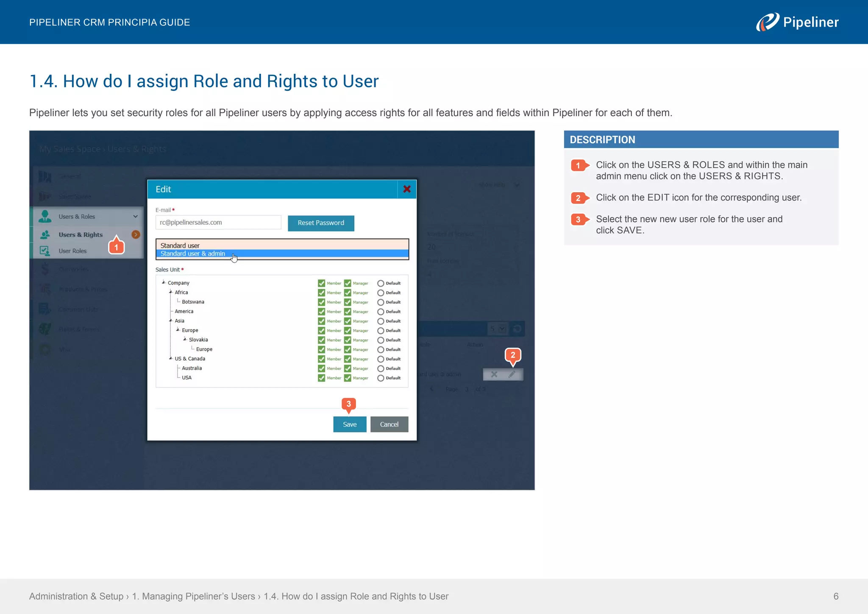Uncheck the Manager checkbox for Africa
The height and width of the screenshot is (614, 868).
pos(348,293)
